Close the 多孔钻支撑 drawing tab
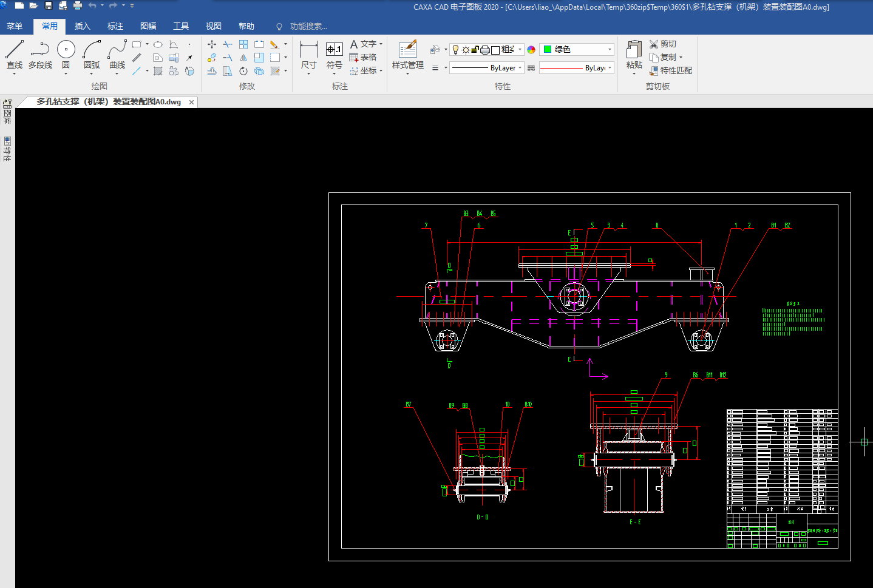The width and height of the screenshot is (873, 588). [192, 102]
